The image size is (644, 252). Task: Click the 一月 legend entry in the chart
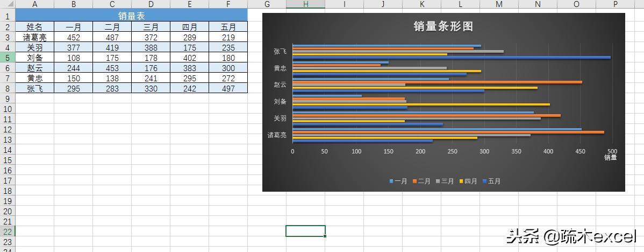point(398,181)
